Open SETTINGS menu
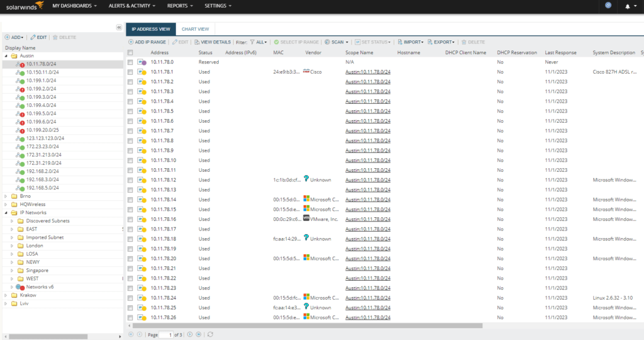644x340 pixels. [x=218, y=6]
